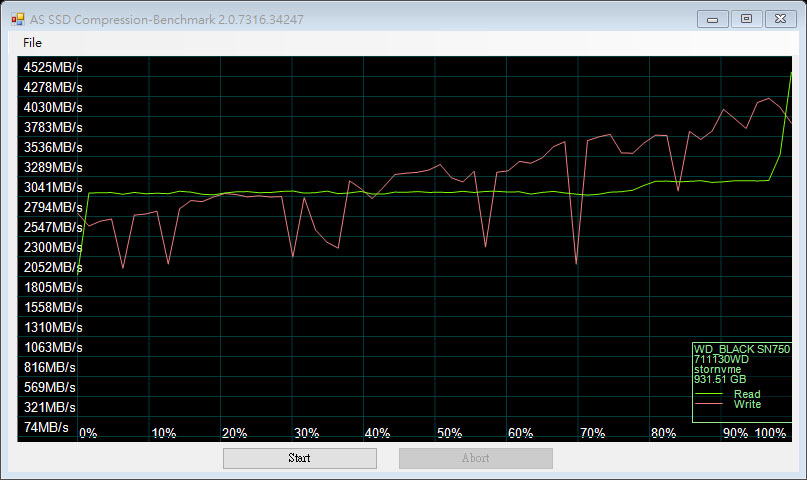
Task: Click the 816MB/s axis label
Action: pyautogui.click(x=49, y=368)
